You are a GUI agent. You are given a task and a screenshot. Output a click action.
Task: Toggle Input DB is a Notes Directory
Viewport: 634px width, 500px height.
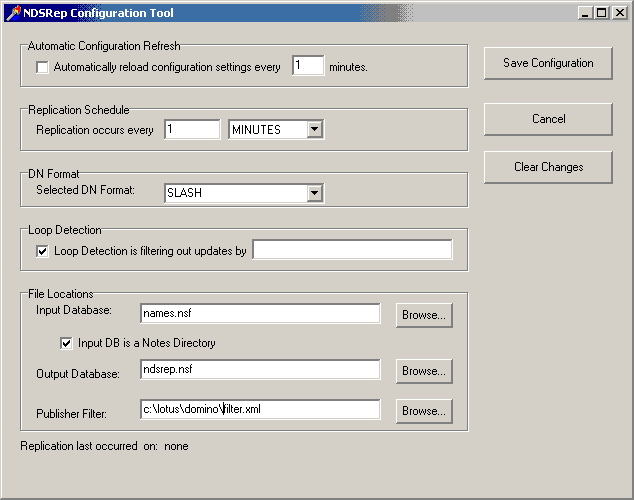[66, 343]
